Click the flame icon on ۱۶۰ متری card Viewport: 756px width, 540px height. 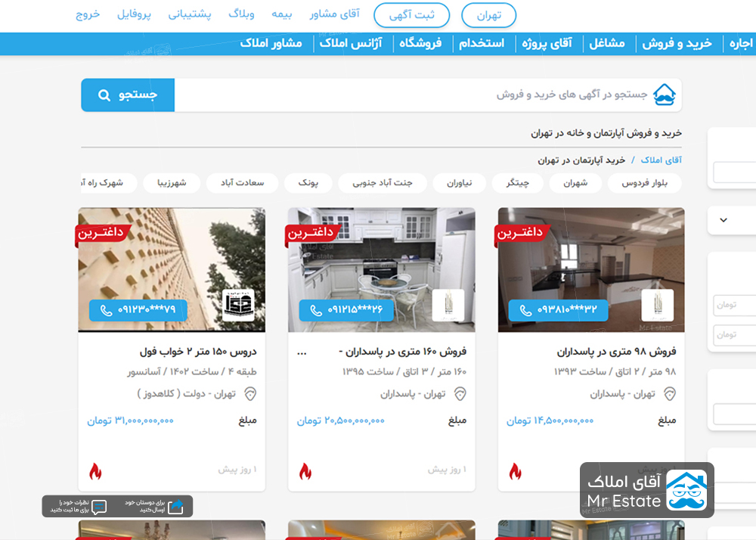pos(305,471)
